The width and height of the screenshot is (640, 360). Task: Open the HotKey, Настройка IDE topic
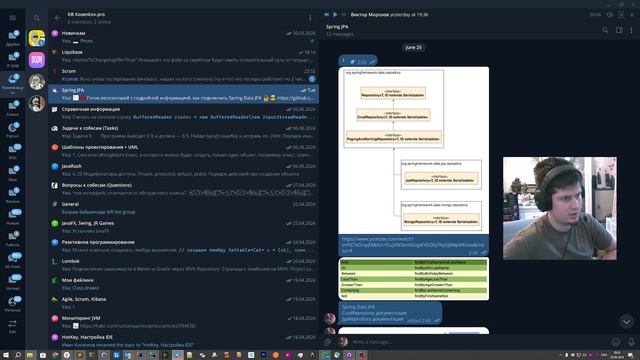click(x=184, y=340)
